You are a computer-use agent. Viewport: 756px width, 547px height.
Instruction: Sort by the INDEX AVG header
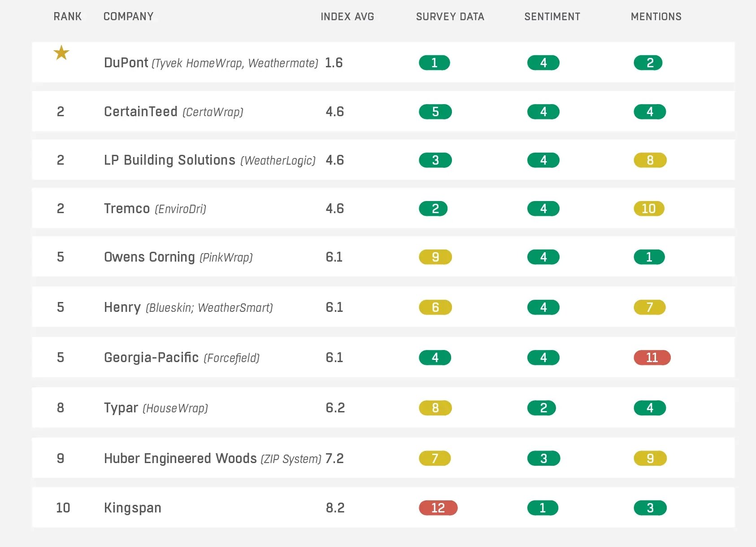pos(347,17)
